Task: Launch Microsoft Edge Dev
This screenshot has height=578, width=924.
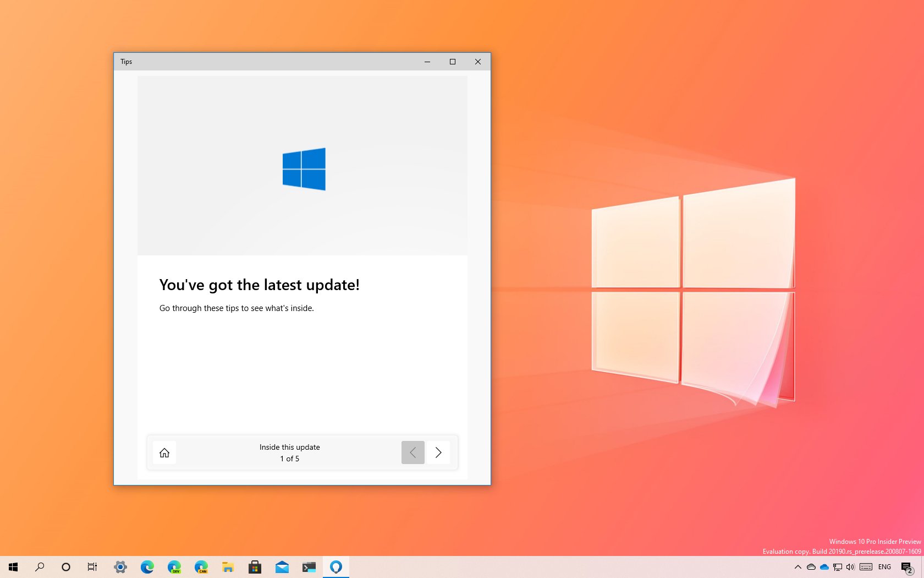Action: pyautogui.click(x=174, y=567)
